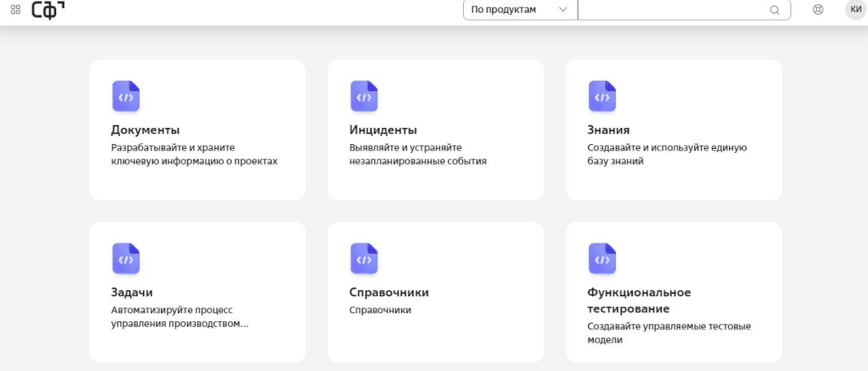
Task: Click the Документы card icon
Action: [125, 97]
